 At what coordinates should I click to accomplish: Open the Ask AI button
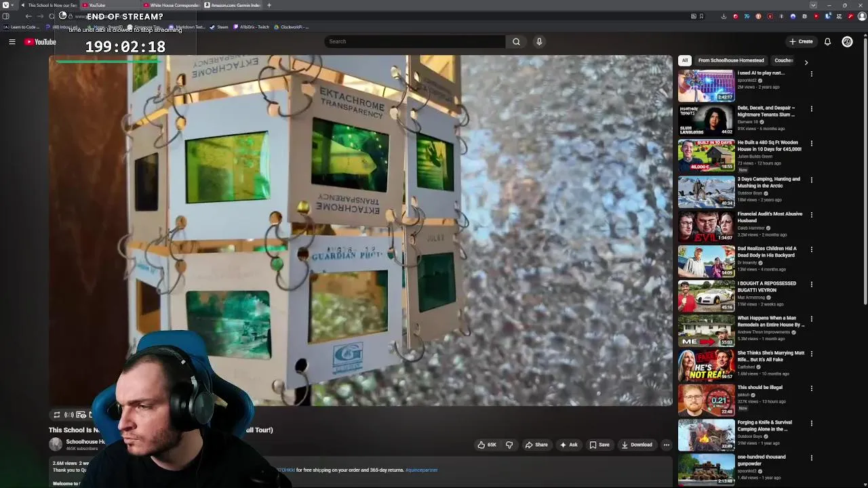pos(568,445)
